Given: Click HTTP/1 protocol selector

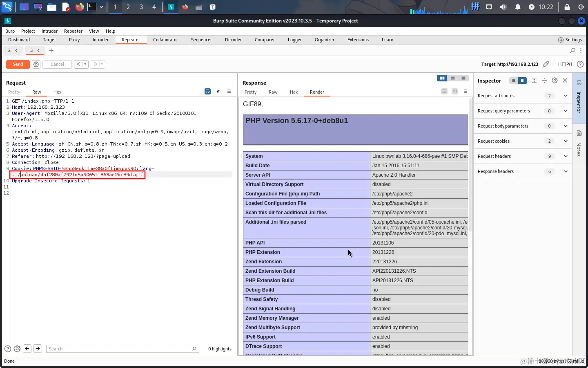Looking at the screenshot, I should click(x=565, y=64).
